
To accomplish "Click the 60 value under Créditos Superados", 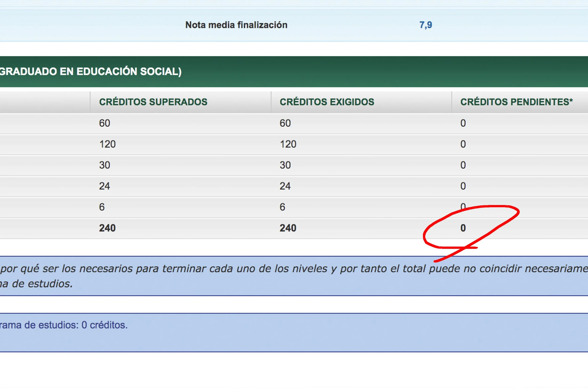I will [105, 123].
